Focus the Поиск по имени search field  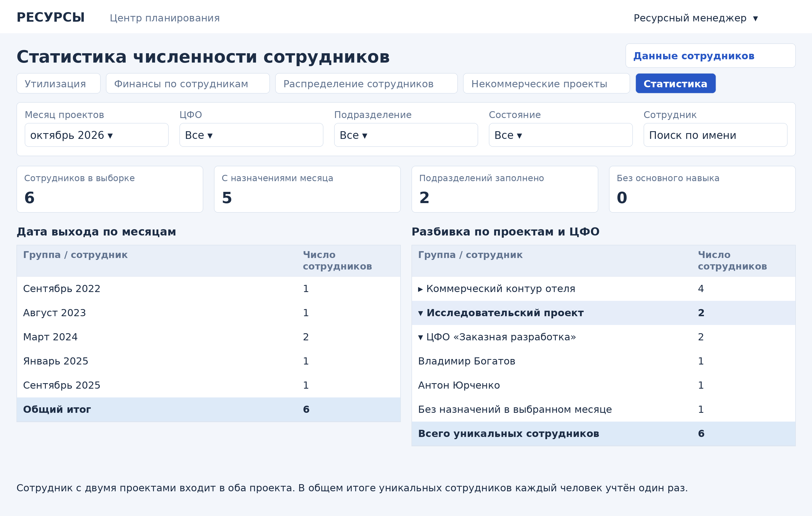pos(715,135)
